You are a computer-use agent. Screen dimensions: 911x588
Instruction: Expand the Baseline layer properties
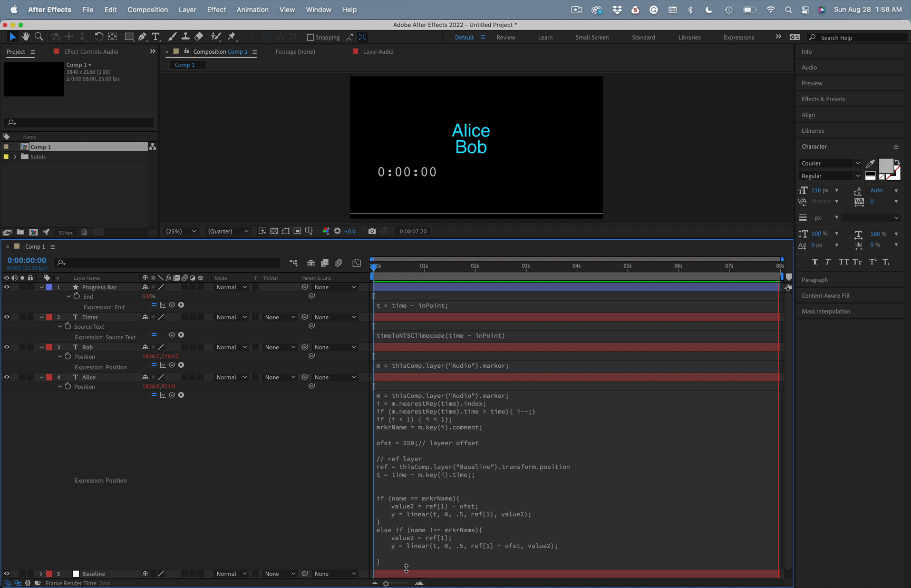[x=41, y=574]
